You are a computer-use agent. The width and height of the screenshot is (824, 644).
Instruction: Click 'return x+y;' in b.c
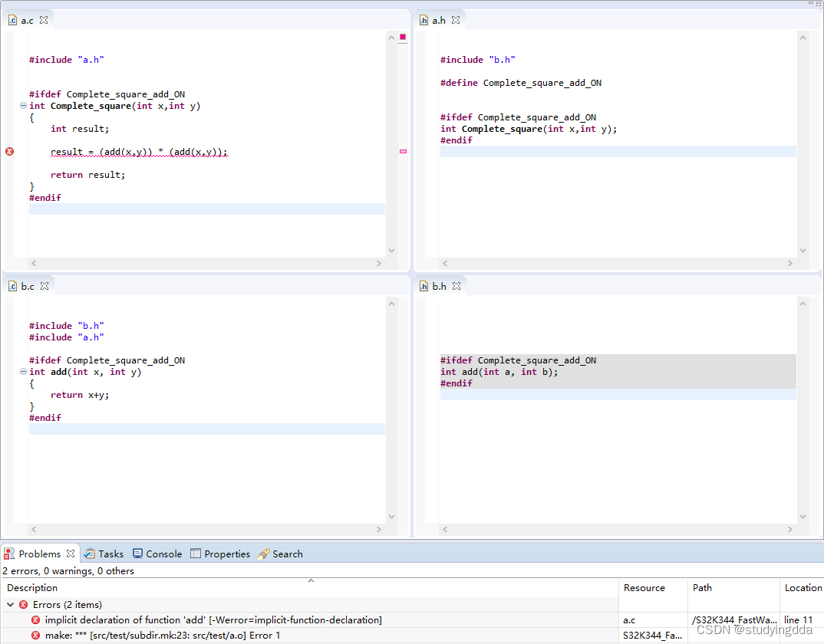pos(80,395)
